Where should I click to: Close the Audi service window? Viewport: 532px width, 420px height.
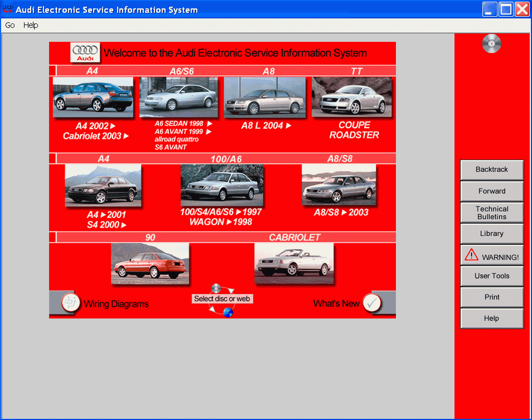pos(522,9)
